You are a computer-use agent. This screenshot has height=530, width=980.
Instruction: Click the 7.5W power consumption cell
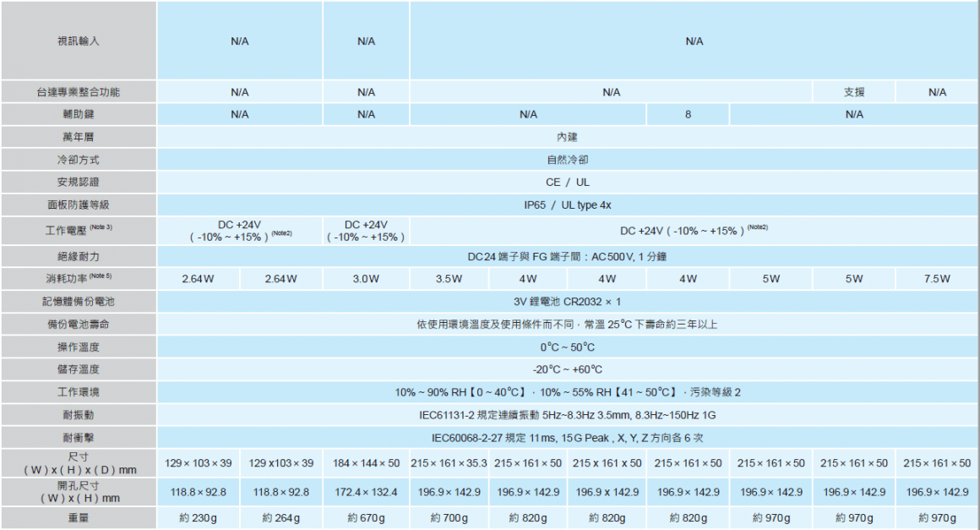(937, 279)
